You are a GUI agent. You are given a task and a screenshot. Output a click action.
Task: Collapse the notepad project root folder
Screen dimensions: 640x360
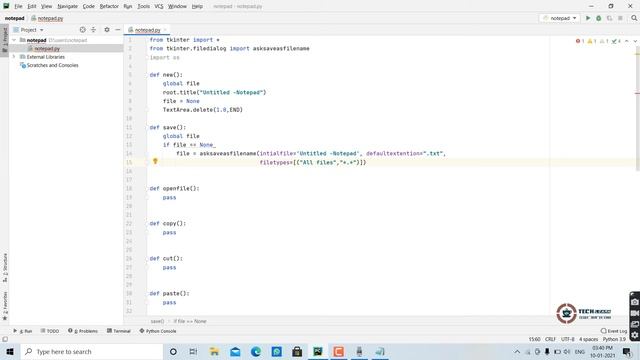coord(14,40)
